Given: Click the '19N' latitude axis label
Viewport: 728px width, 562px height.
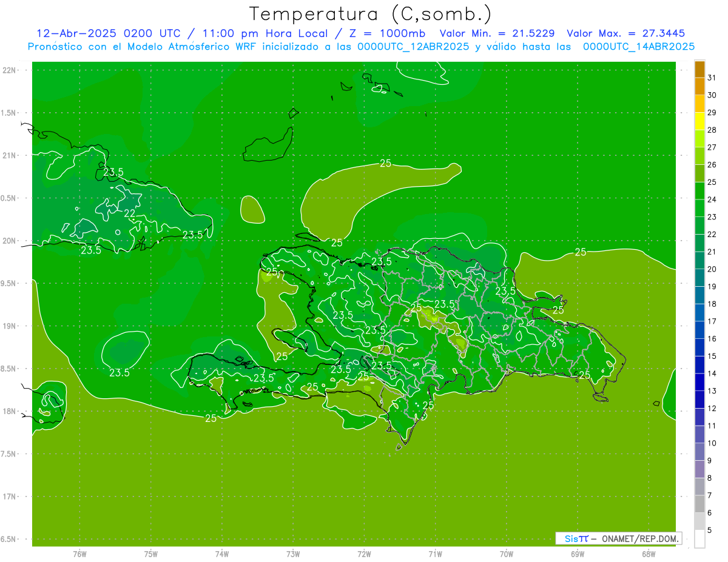Looking at the screenshot, I should pyautogui.click(x=10, y=326).
